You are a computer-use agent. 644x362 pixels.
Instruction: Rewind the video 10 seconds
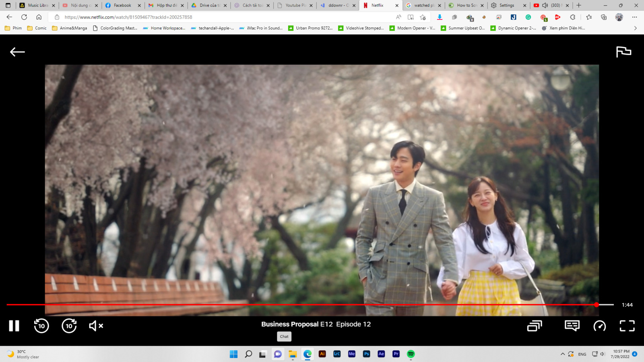pyautogui.click(x=41, y=326)
